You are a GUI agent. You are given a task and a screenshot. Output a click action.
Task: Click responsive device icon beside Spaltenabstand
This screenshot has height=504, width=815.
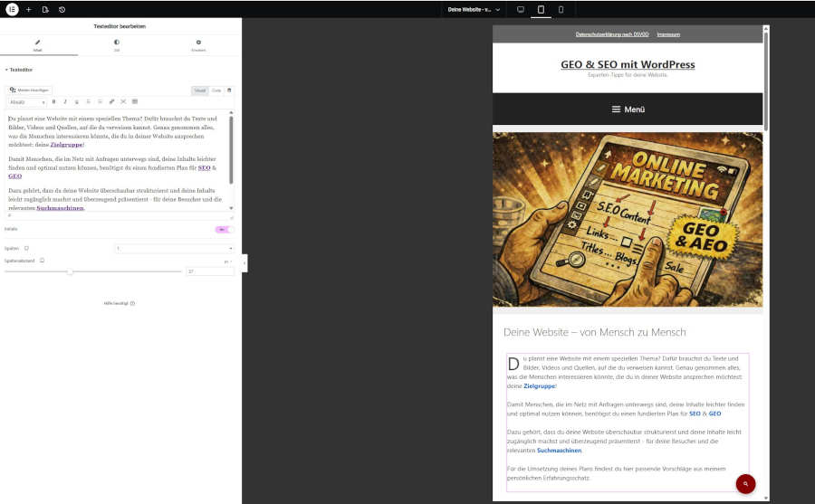[x=42, y=261]
